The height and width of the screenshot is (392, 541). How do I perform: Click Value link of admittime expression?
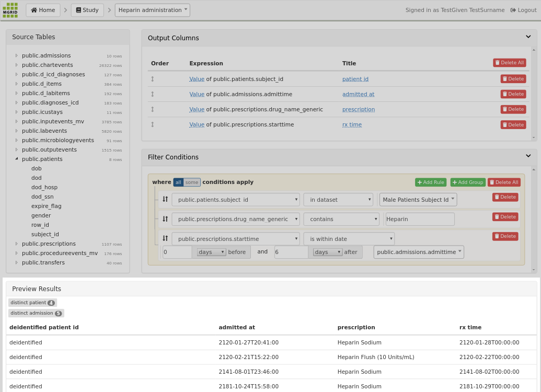pyautogui.click(x=197, y=94)
